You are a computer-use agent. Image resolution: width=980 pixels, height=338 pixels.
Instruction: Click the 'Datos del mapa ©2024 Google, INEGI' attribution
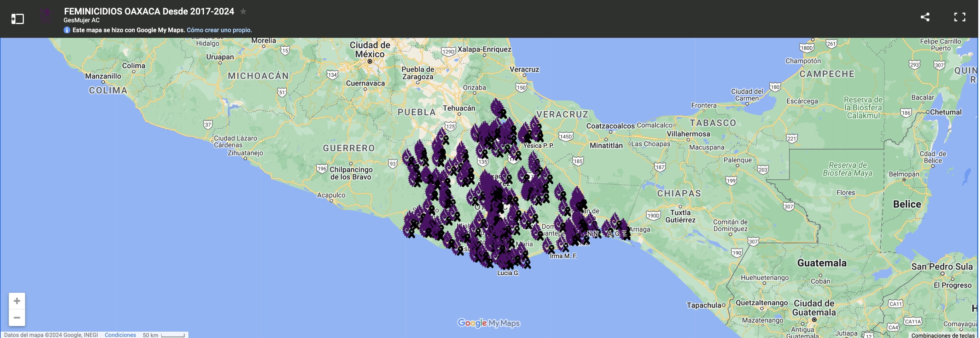pos(51,335)
